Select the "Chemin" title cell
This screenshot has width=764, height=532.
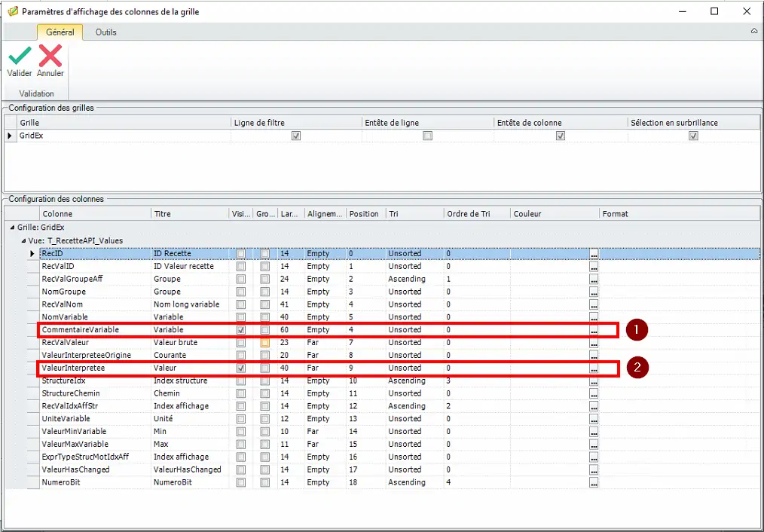190,393
